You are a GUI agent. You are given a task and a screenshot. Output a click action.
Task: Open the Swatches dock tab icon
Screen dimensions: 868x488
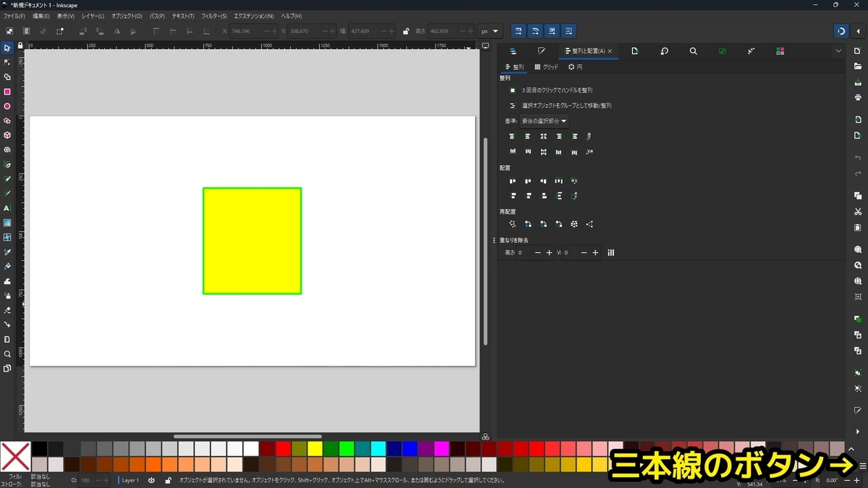point(780,51)
